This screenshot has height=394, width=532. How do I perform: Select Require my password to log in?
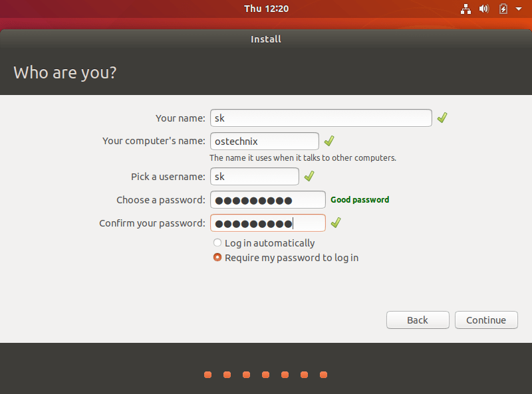pyautogui.click(x=286, y=258)
